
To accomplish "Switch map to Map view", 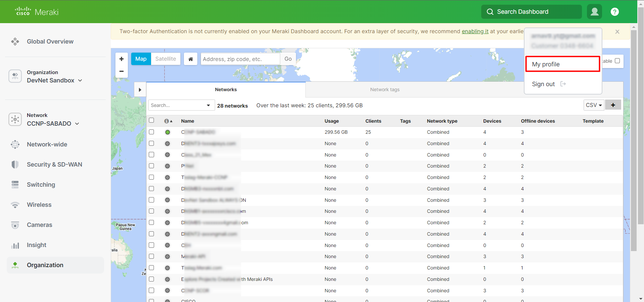I will [x=141, y=59].
